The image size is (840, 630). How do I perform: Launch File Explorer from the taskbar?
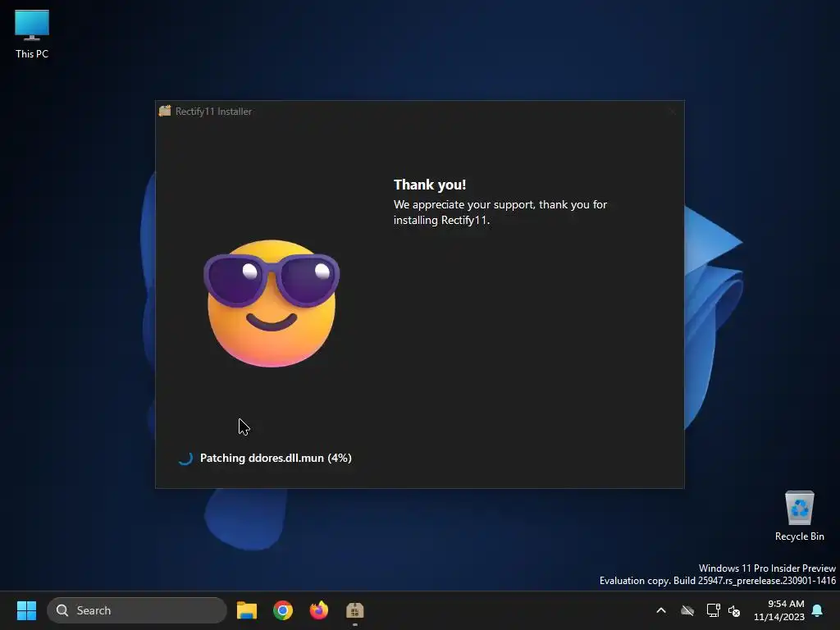tap(247, 610)
